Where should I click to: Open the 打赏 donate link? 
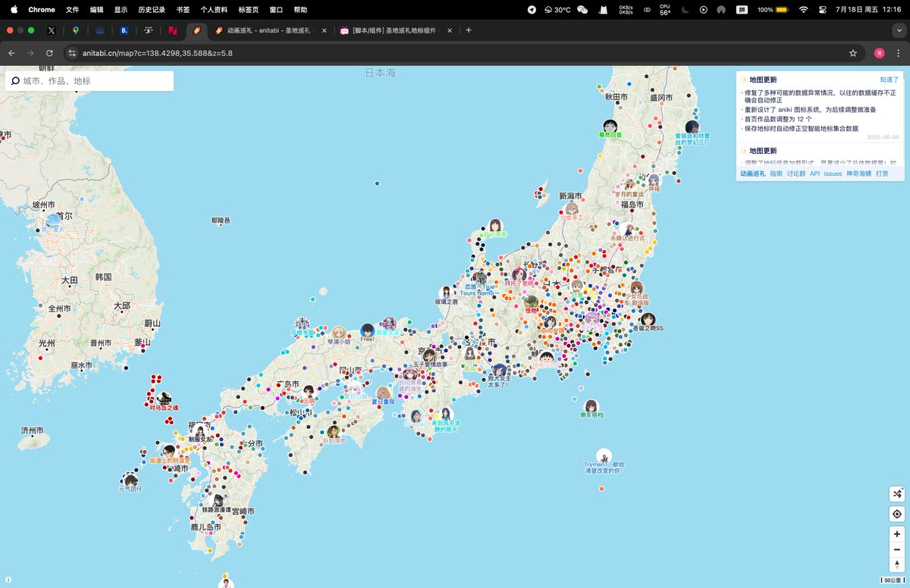[882, 174]
